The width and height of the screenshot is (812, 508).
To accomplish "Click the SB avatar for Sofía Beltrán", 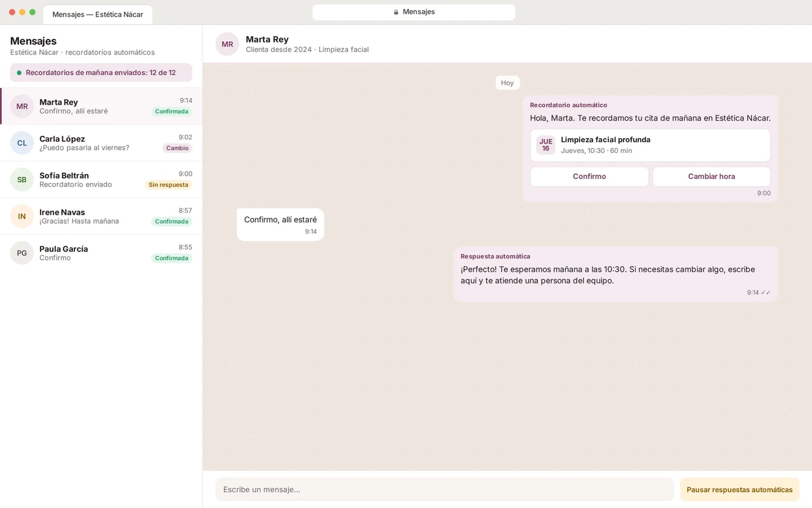I will click(22, 180).
